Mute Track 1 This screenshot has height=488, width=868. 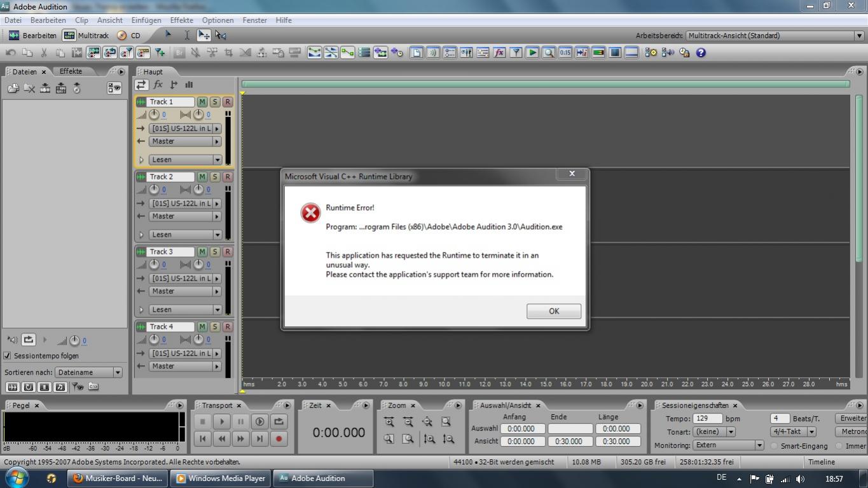(x=202, y=102)
